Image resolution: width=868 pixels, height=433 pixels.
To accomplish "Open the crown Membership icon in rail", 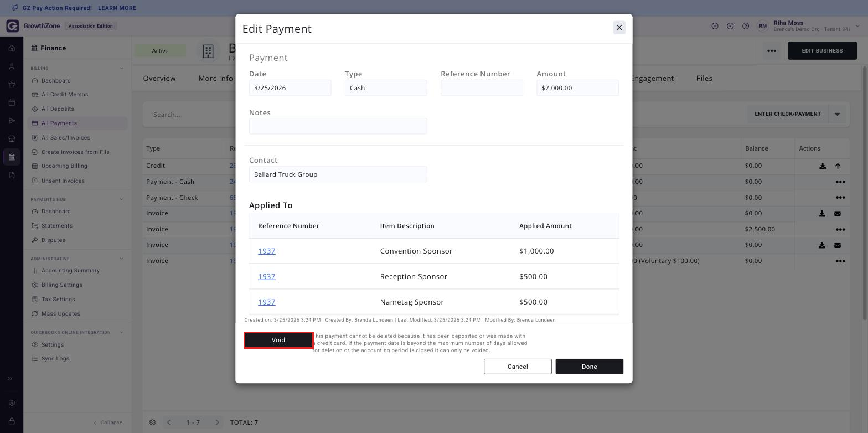I will 12,85.
